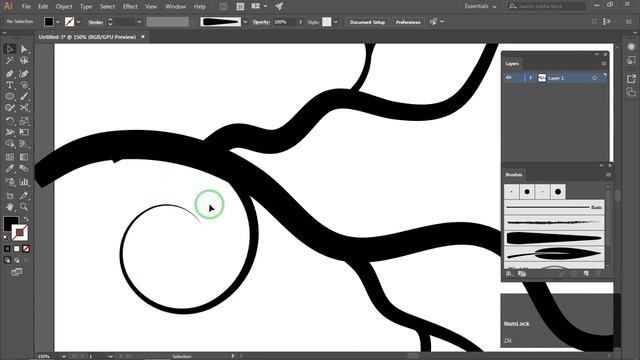Screen dimensions: 640x360
Task: Select the tapered wedge brush stroke
Action: pos(554,238)
